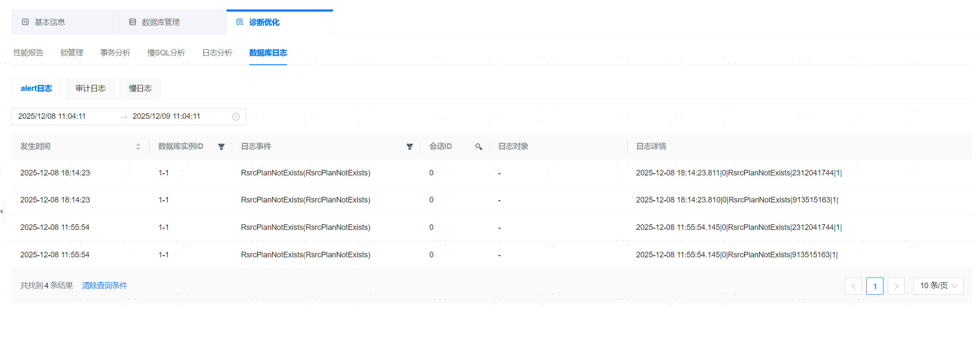Open the 慢SQL分析 sub-tab

tap(166, 53)
